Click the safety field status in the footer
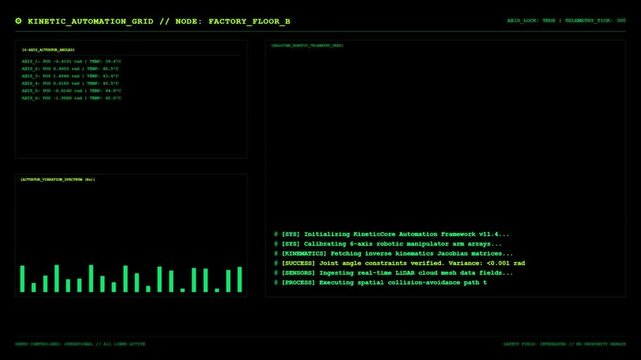The height and width of the screenshot is (360, 641). (565, 344)
